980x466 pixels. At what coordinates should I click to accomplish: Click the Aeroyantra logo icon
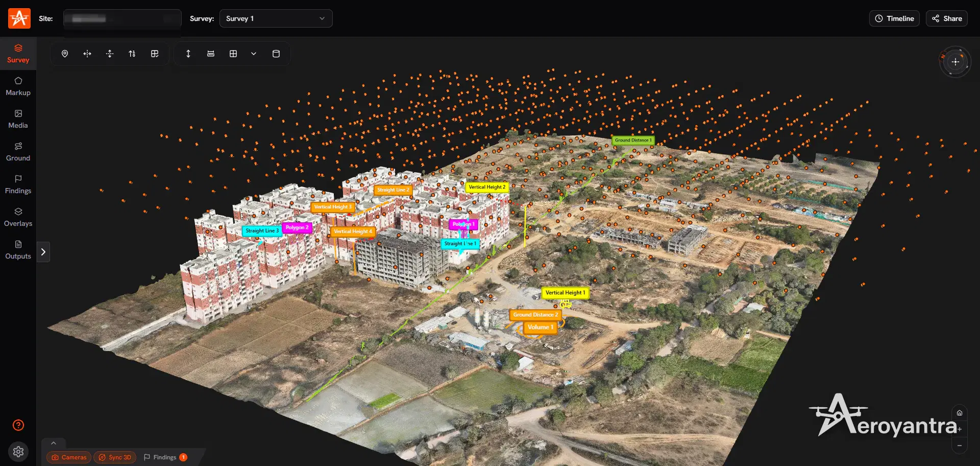click(x=19, y=18)
